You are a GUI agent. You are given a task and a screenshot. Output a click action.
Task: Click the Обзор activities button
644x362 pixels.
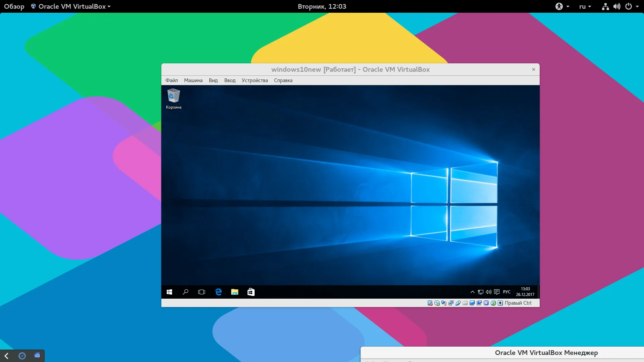coord(14,6)
